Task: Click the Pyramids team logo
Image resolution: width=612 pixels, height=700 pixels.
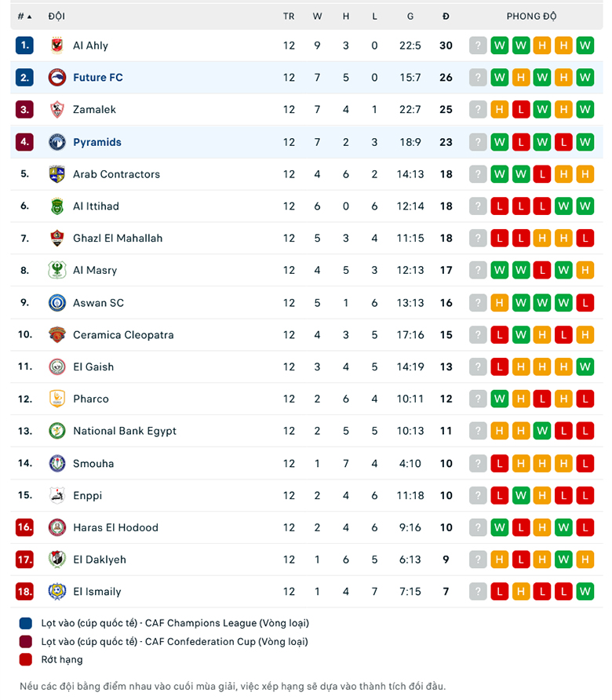Action: tap(56, 142)
